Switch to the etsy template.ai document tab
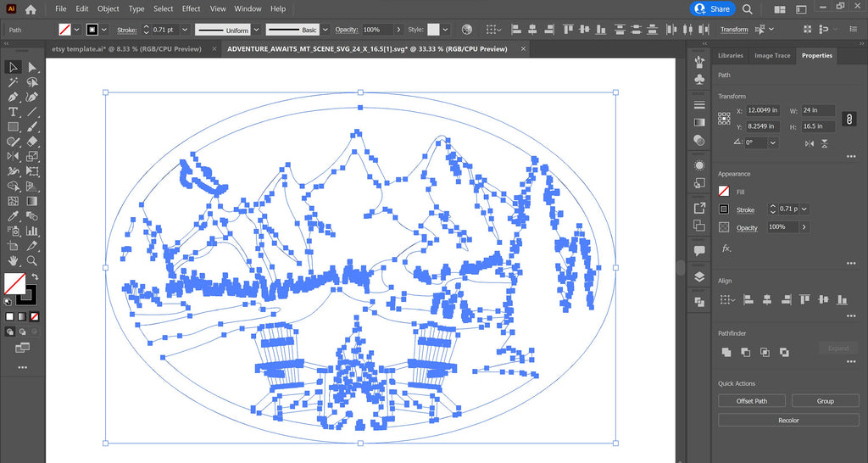The height and width of the screenshot is (463, 868). pos(127,48)
